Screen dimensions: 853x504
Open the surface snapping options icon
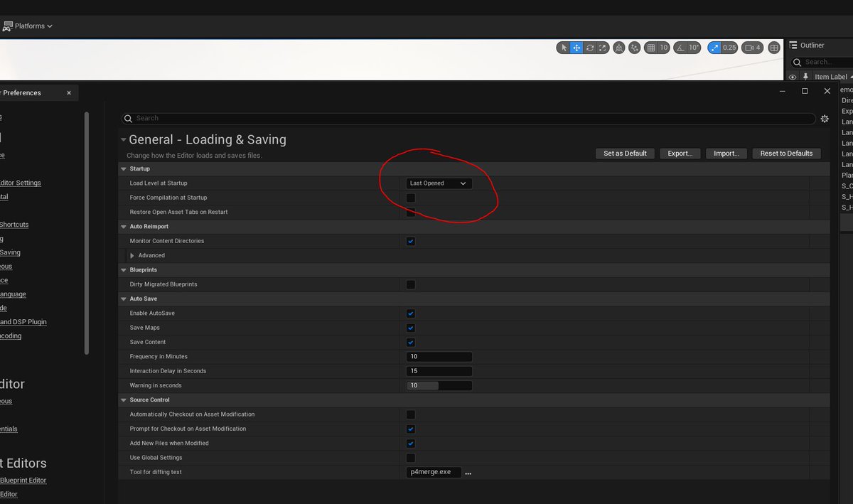point(635,48)
